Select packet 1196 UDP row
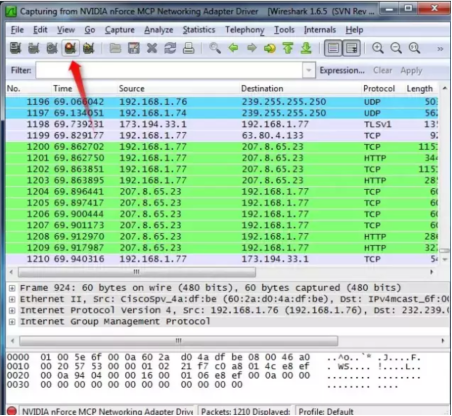This screenshot has height=416, width=452. (x=222, y=102)
